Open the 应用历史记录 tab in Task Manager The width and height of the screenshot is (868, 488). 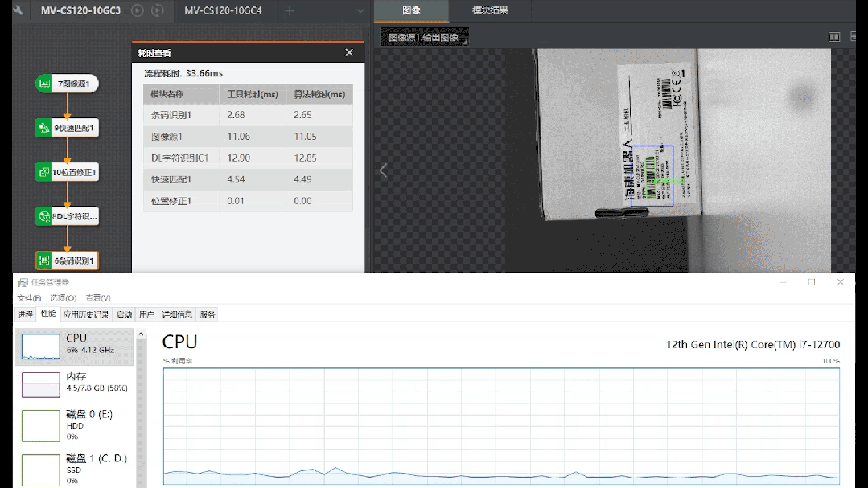86,314
